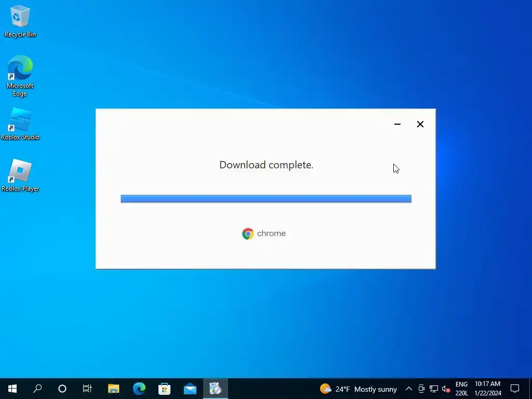Click the Meet Now camera tray icon
The image size is (532, 399).
pos(421,389)
